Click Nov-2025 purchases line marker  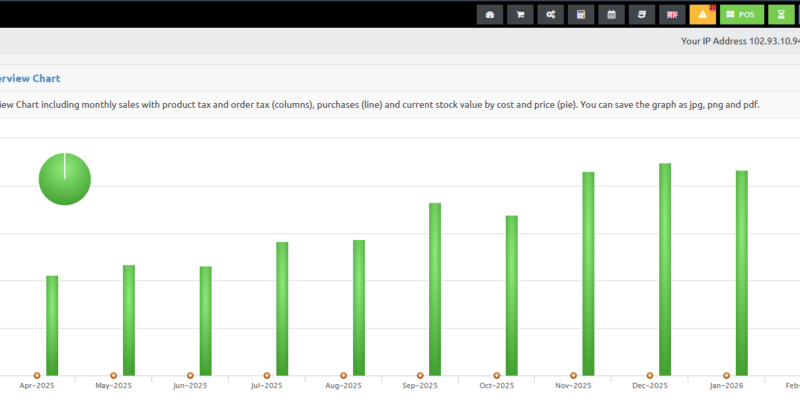(x=573, y=376)
